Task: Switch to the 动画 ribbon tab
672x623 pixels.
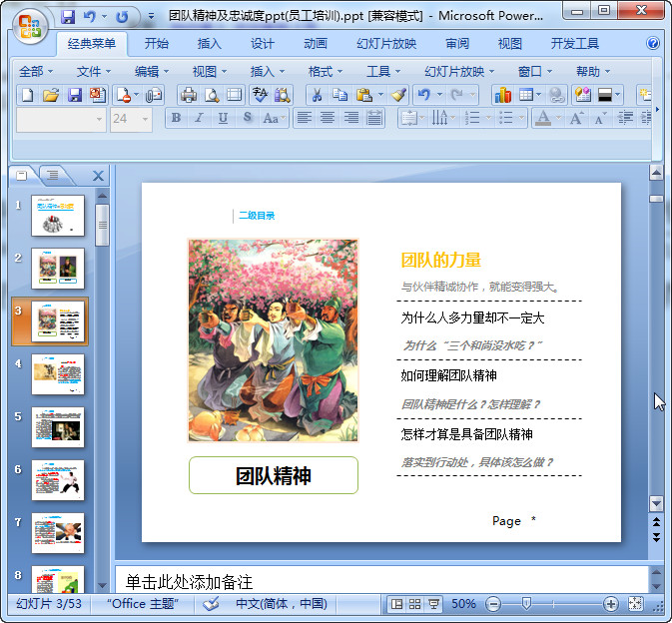Action: click(x=316, y=44)
